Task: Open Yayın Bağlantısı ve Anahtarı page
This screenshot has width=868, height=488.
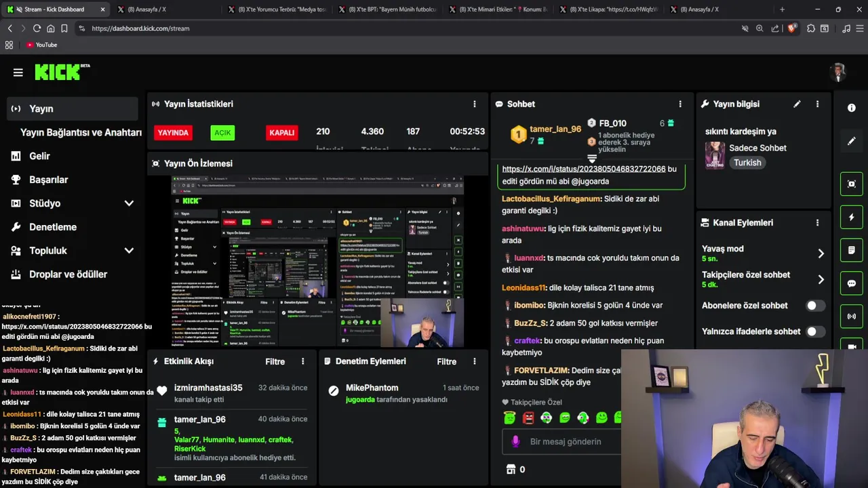Action: tap(81, 132)
